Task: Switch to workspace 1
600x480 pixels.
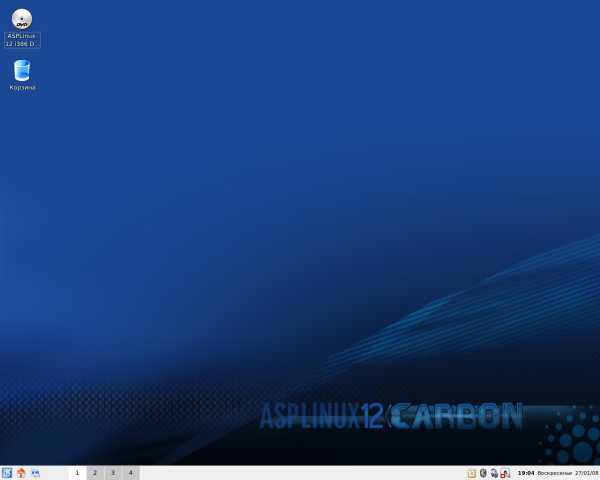Action: pyautogui.click(x=77, y=473)
